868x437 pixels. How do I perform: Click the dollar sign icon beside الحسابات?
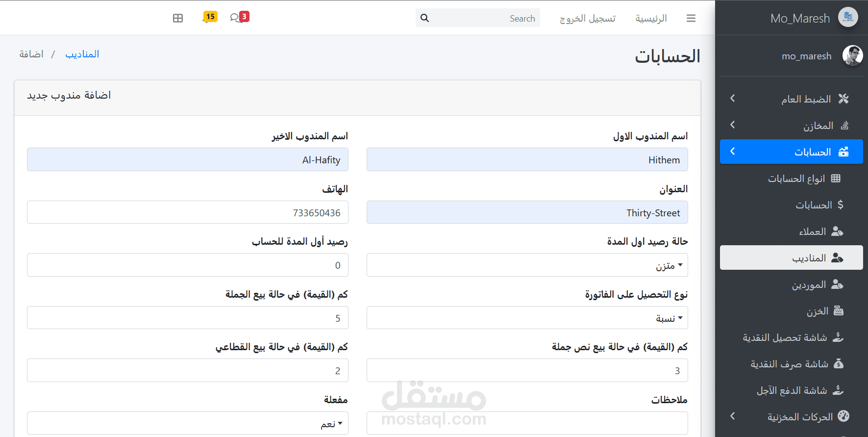point(840,205)
